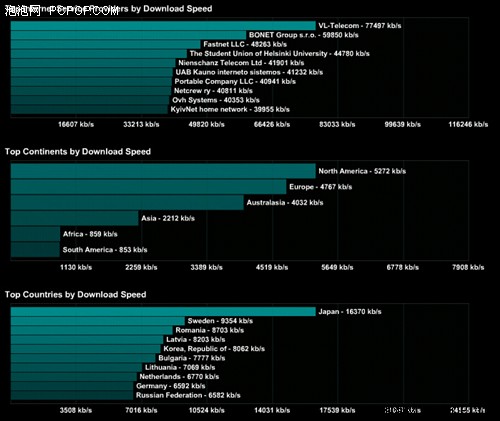
Task: Click the North America - 5272 kb/s label
Action: click(x=362, y=171)
